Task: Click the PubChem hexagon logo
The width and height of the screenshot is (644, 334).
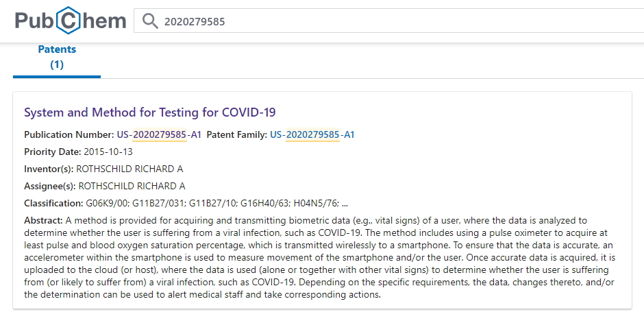Action: (x=71, y=21)
